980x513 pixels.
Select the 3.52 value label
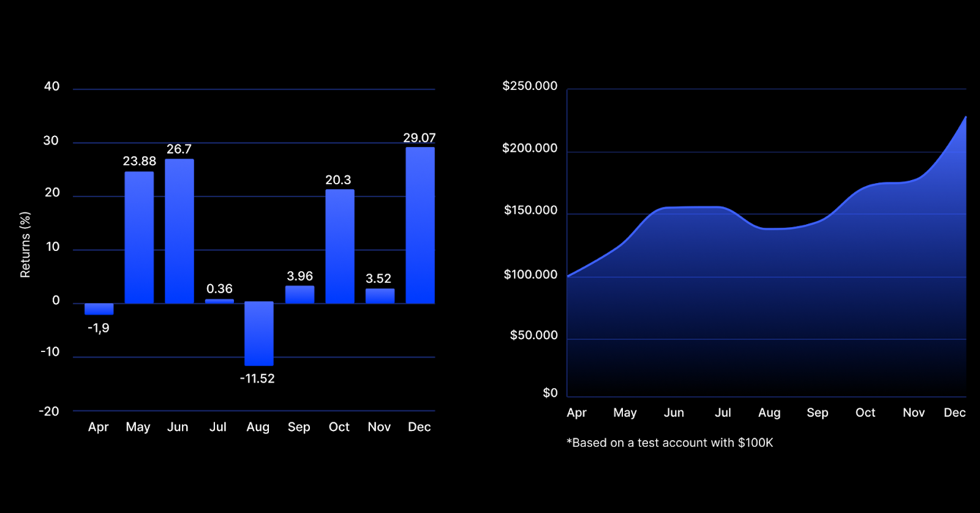(x=379, y=279)
